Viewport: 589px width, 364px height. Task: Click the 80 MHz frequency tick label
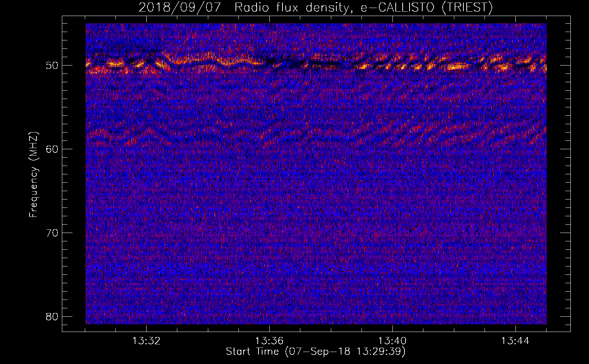pyautogui.click(x=52, y=316)
